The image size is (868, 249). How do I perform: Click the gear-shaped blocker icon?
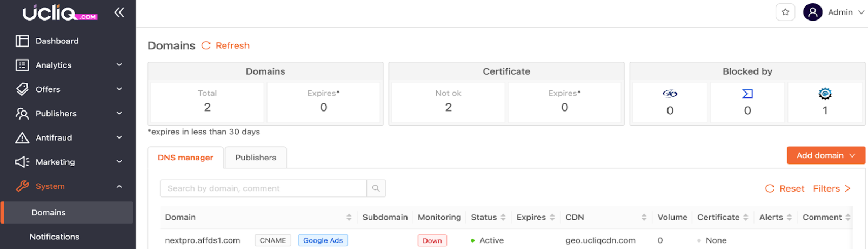(824, 94)
